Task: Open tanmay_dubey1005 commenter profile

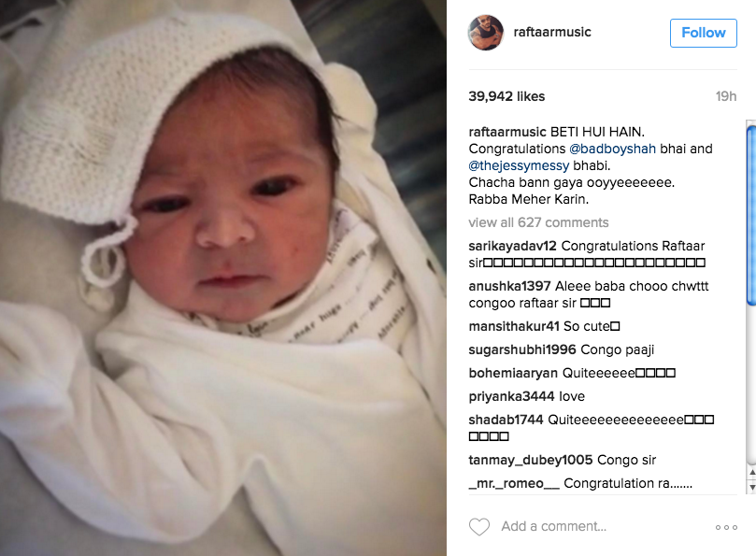Action: click(531, 460)
